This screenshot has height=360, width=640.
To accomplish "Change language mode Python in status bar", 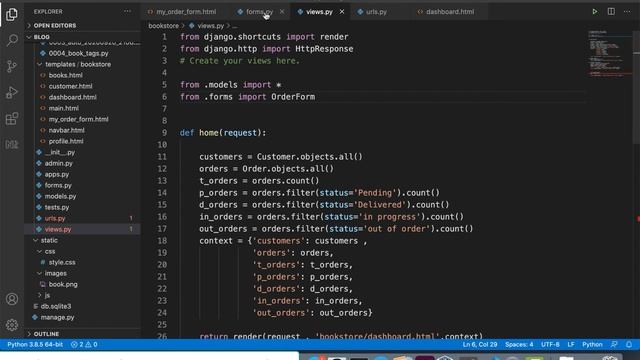I will [x=592, y=344].
